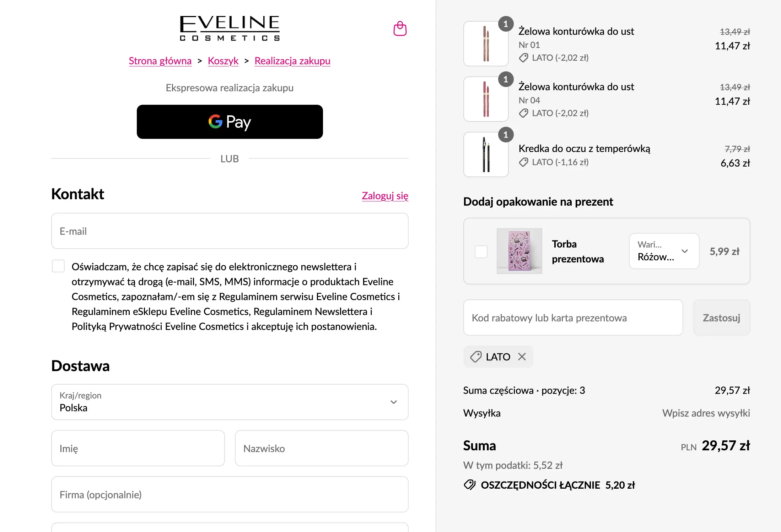Open the gift bag variant dropdown
This screenshot has width=781, height=532.
(664, 251)
